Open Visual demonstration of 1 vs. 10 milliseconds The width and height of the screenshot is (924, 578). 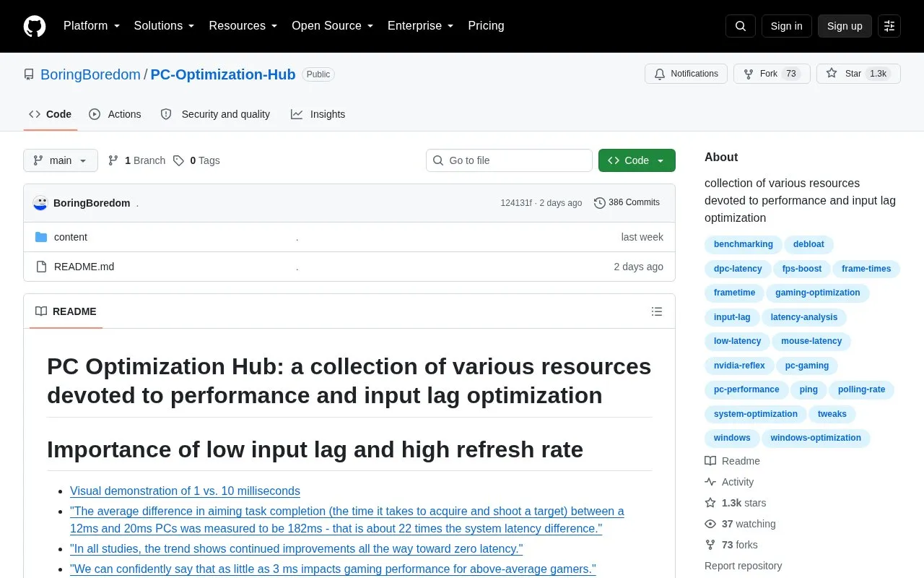coord(185,491)
